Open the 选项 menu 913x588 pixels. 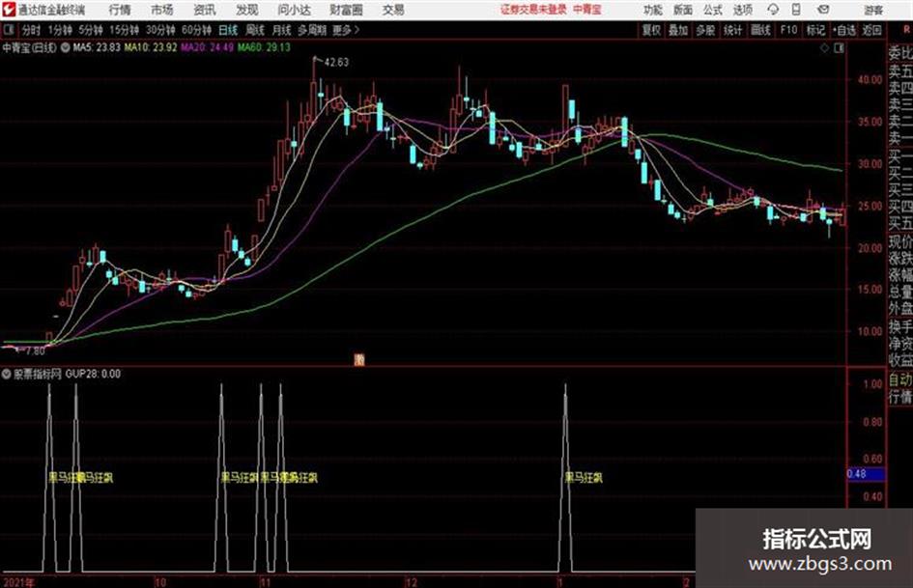(x=743, y=10)
